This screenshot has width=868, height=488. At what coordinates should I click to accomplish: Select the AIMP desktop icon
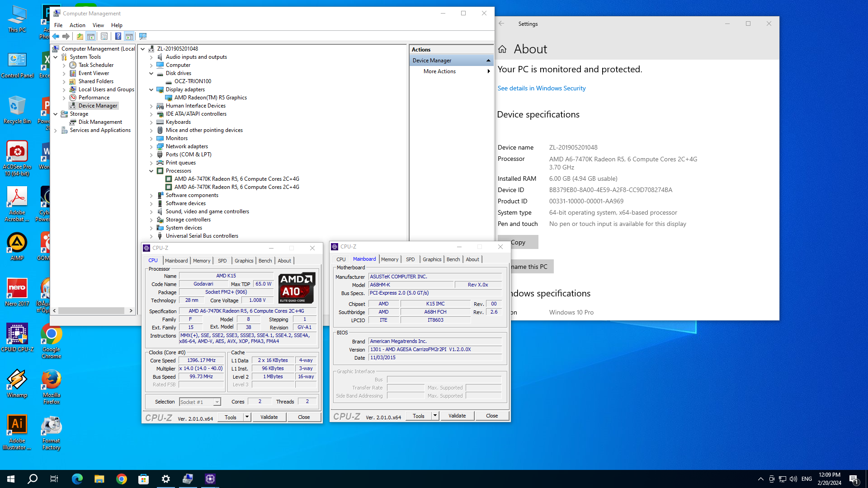[17, 247]
